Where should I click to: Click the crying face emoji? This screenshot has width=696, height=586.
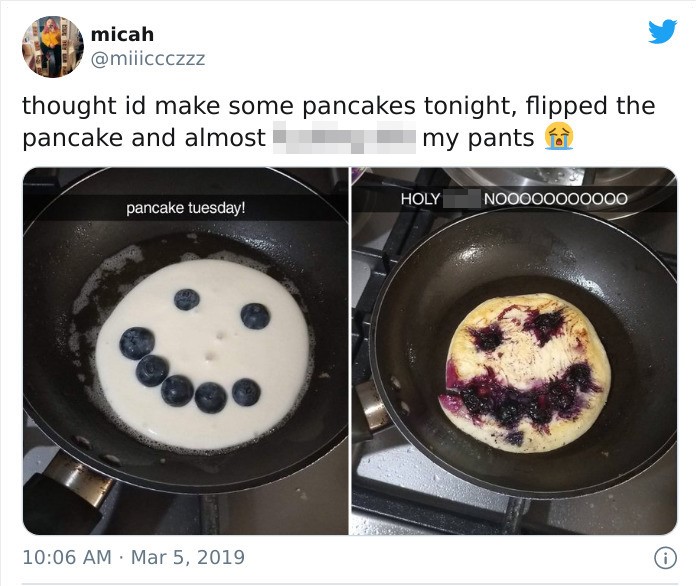559,137
